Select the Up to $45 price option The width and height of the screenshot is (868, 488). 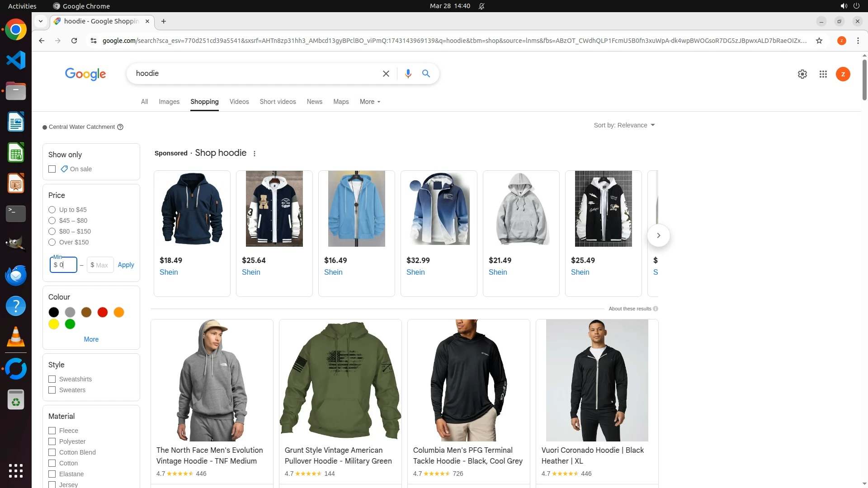(x=52, y=210)
